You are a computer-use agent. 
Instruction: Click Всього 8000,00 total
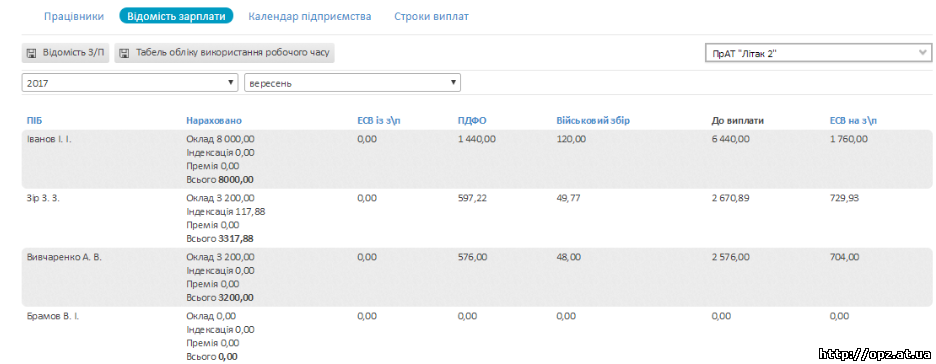click(x=220, y=179)
